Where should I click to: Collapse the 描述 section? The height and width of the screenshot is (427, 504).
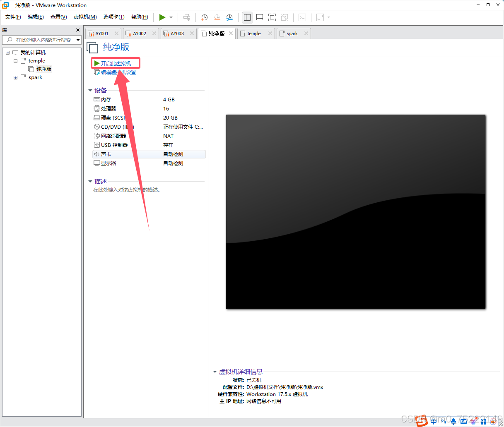[x=90, y=181]
